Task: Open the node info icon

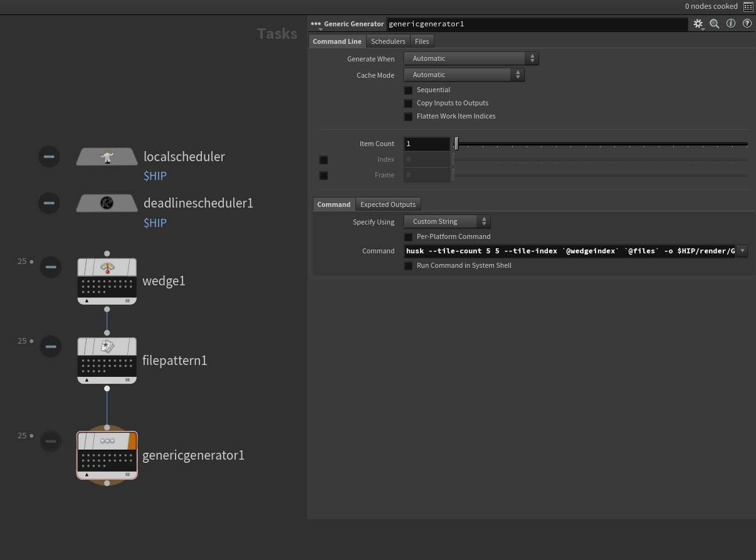Action: [x=731, y=23]
